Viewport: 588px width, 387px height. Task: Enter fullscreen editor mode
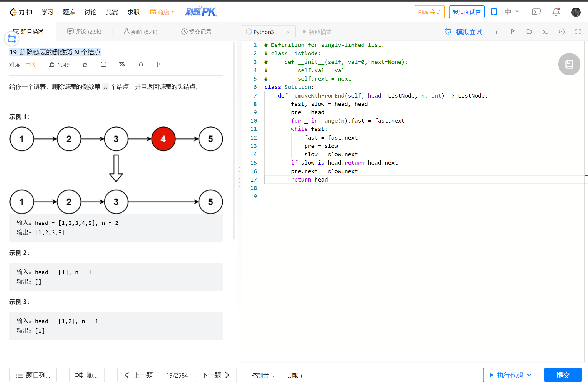578,32
